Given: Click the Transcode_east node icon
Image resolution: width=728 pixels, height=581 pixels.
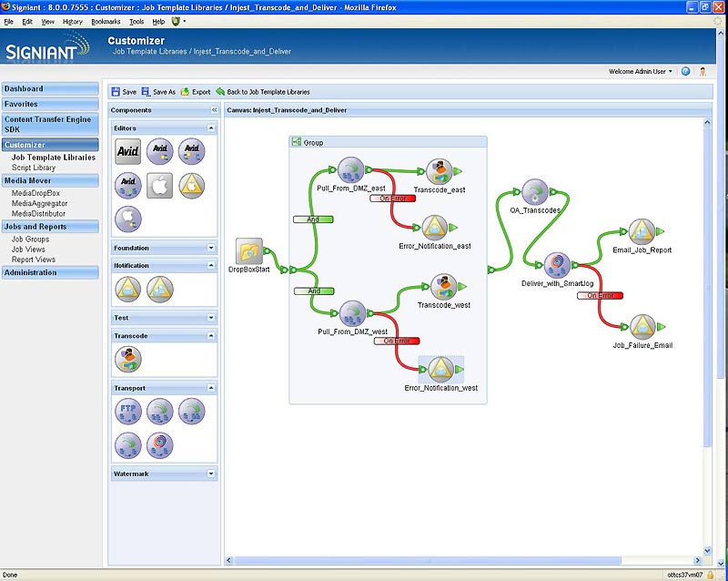Looking at the screenshot, I should 440,171.
